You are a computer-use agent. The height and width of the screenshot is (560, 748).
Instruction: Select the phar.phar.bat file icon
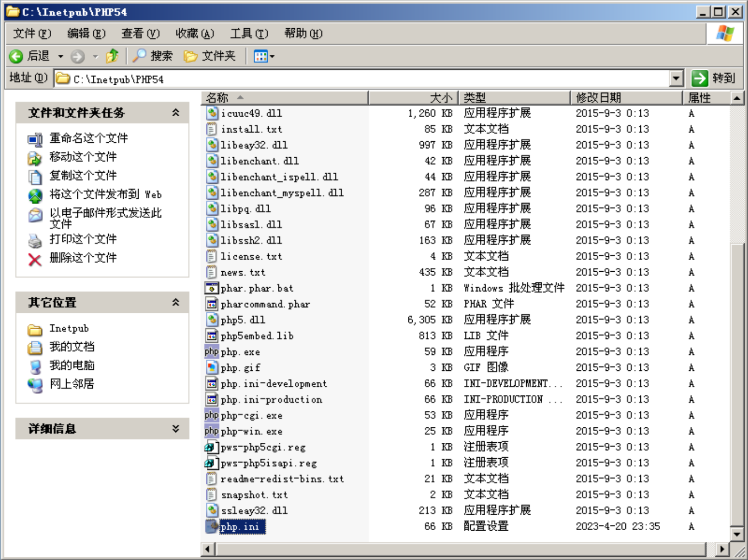tap(212, 288)
